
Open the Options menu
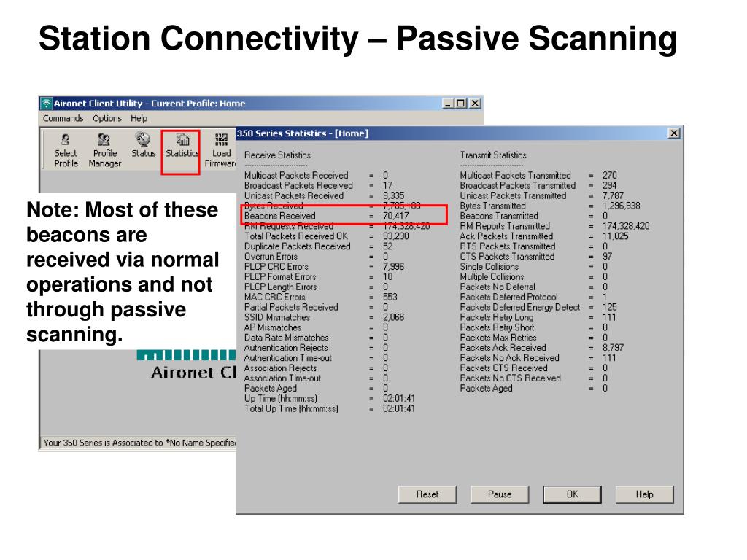point(107,118)
